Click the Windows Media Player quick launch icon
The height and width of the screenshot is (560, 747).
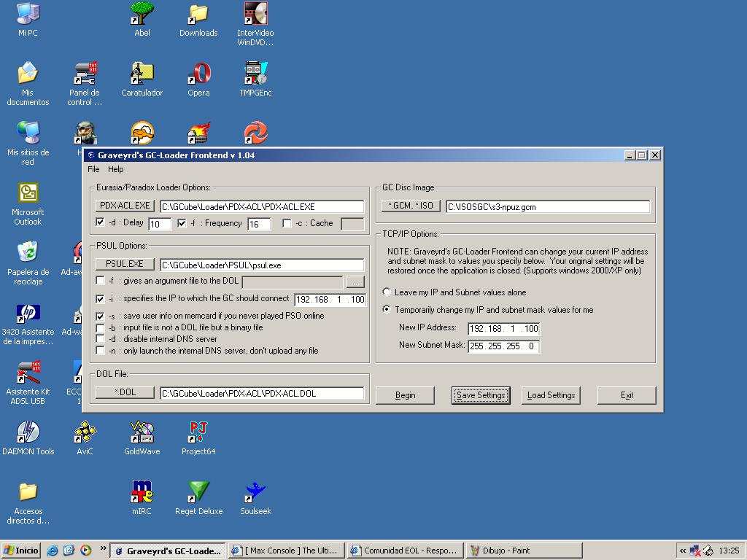(86, 551)
